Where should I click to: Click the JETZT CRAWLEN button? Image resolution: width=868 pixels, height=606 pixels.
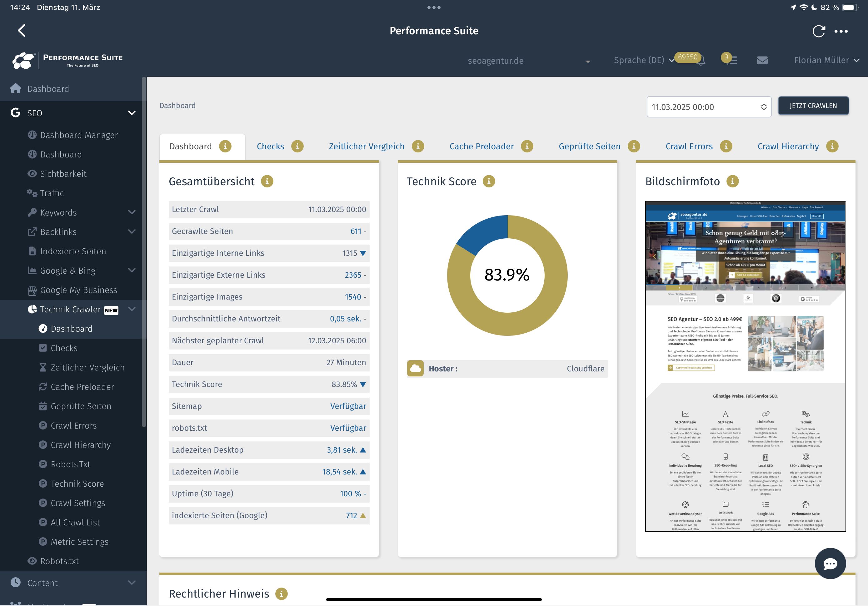pyautogui.click(x=813, y=106)
